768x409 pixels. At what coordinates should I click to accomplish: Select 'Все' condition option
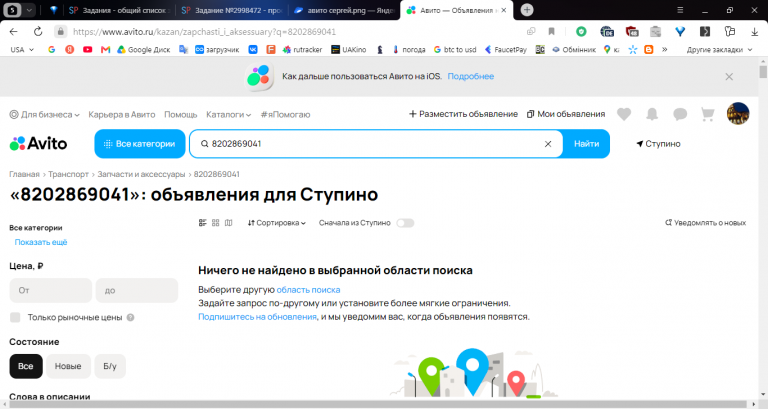26,366
